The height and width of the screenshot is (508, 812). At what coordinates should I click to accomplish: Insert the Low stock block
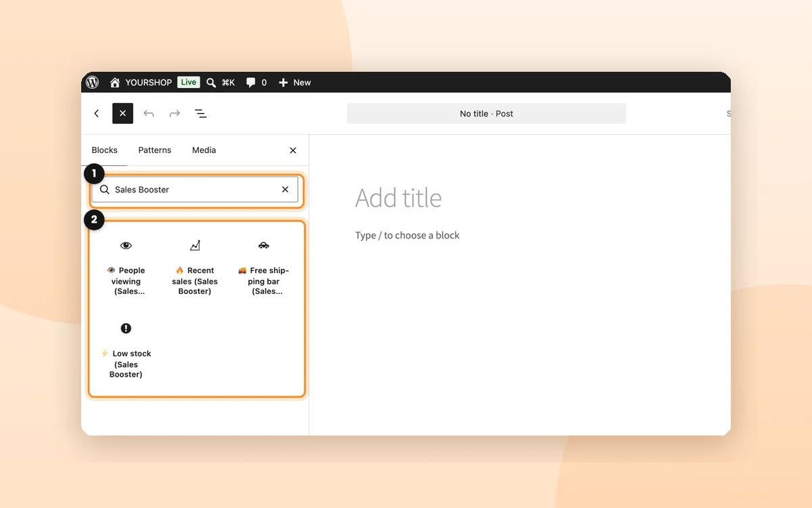click(126, 350)
